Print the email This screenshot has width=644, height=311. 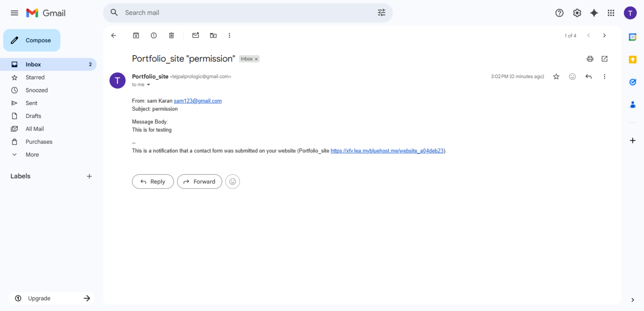[x=590, y=59]
